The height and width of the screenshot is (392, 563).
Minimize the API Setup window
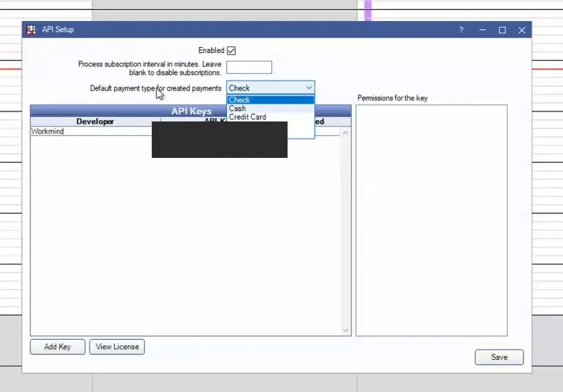click(x=482, y=30)
